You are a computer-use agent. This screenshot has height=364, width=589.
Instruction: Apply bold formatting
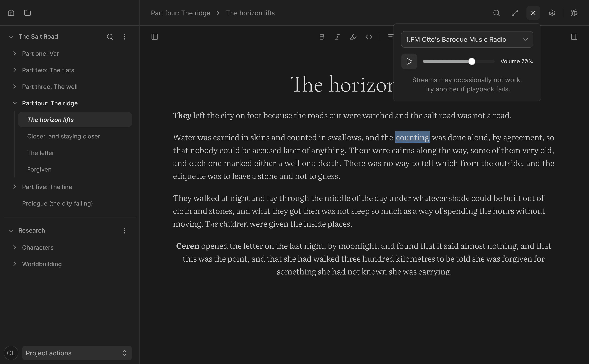(x=322, y=37)
